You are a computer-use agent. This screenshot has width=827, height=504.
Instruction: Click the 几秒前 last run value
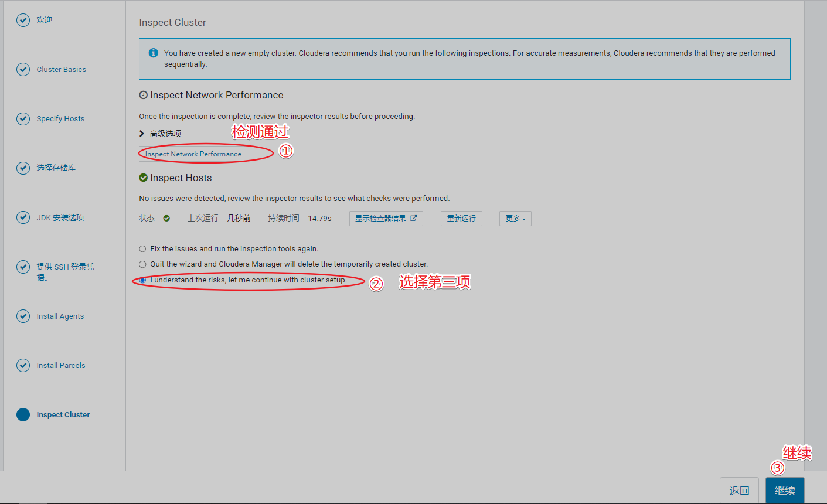coord(239,219)
